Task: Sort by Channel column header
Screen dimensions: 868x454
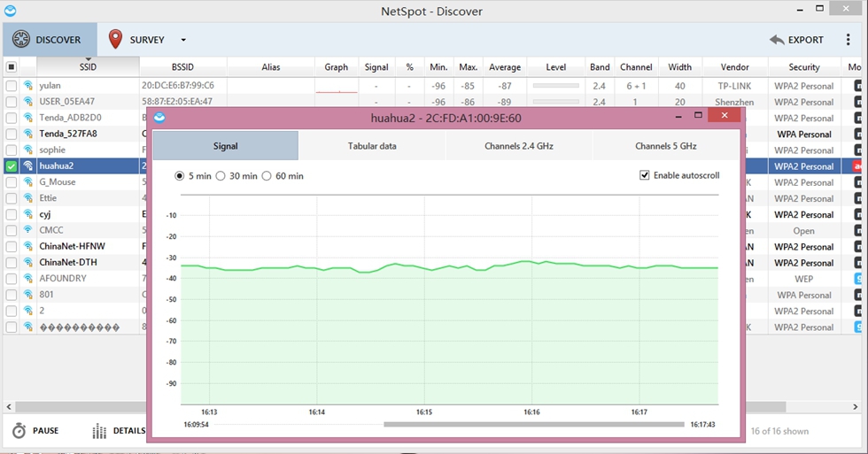Action: point(636,67)
